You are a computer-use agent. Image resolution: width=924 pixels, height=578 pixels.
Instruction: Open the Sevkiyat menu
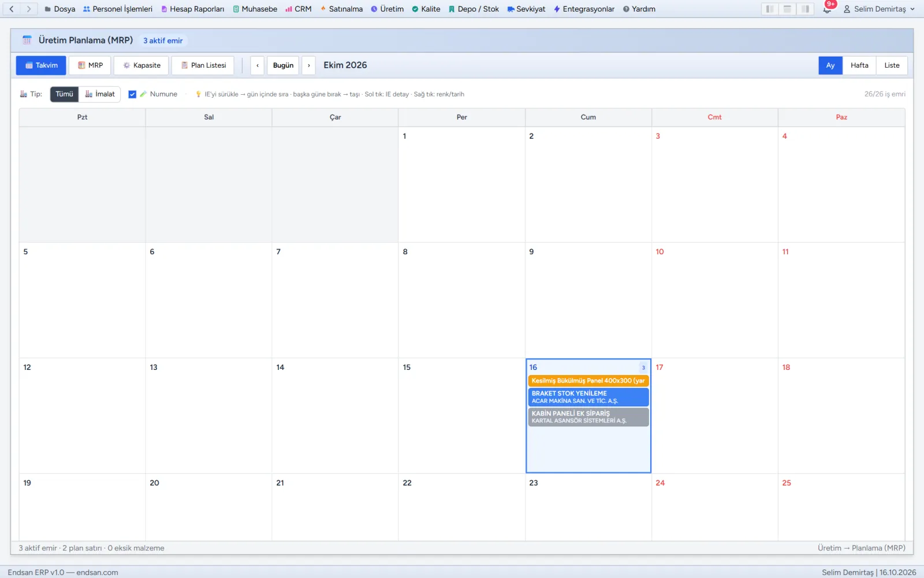point(527,9)
